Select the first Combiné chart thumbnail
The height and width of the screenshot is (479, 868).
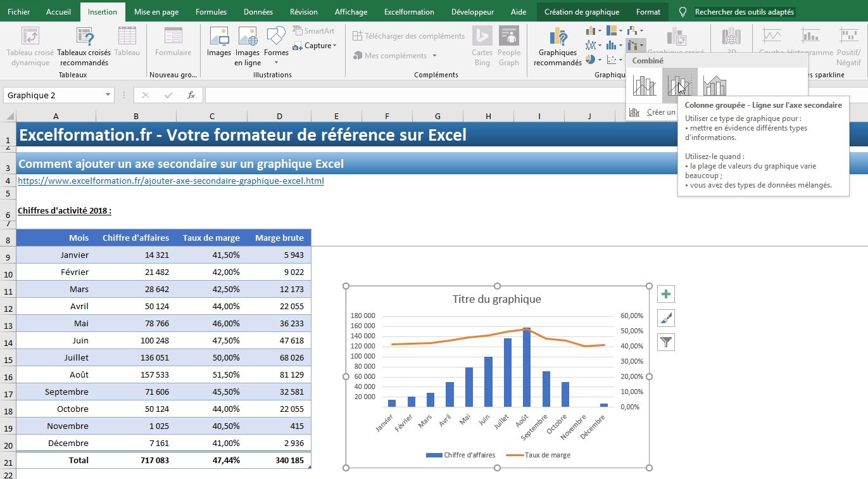[645, 86]
